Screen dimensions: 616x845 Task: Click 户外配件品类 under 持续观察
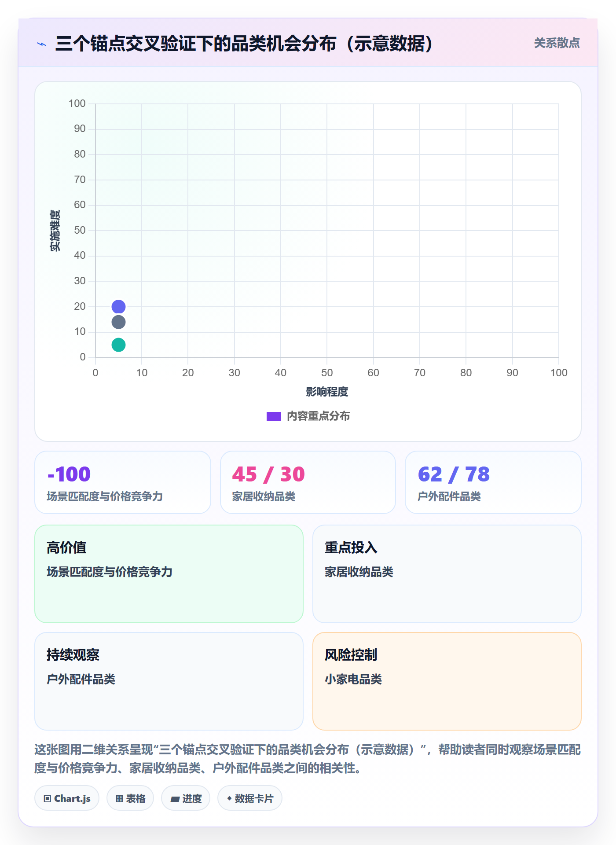[x=81, y=679]
